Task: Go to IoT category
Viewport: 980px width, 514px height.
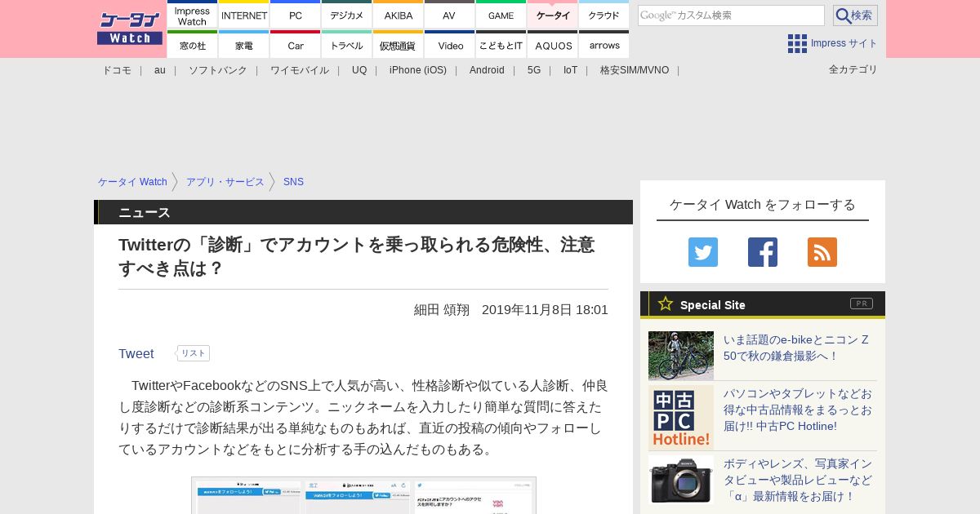Action: pos(570,70)
